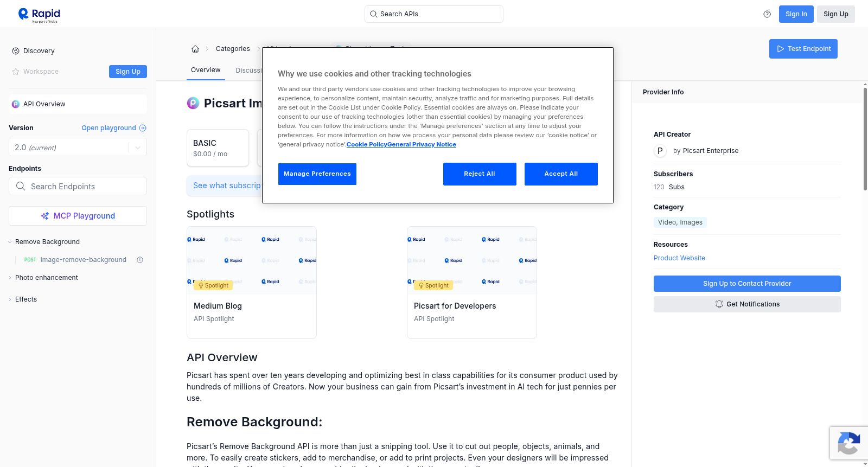Viewport: 868px width, 467px height.
Task: Click the Discovery compass icon
Action: [16, 51]
